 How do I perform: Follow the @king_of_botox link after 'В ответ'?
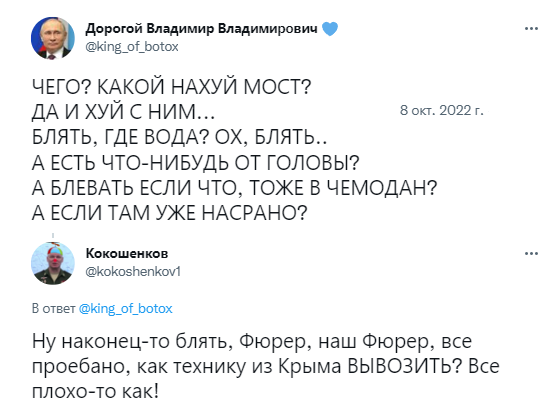coord(125,308)
